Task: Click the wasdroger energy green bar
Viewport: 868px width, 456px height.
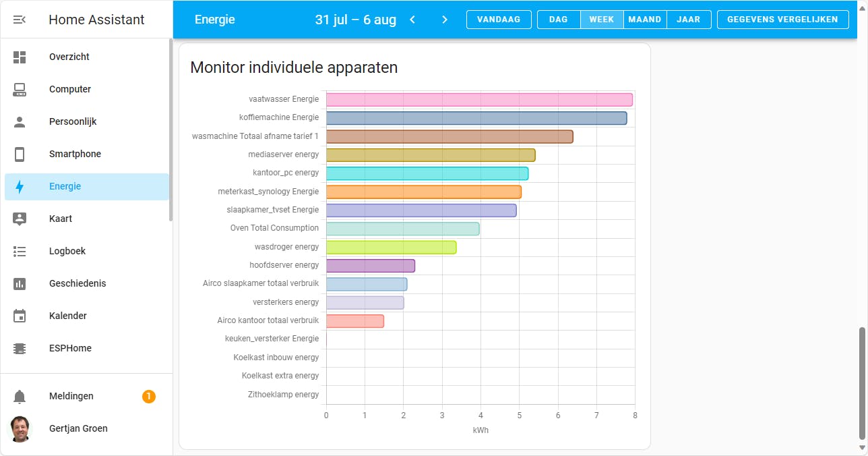Action: 392,248
